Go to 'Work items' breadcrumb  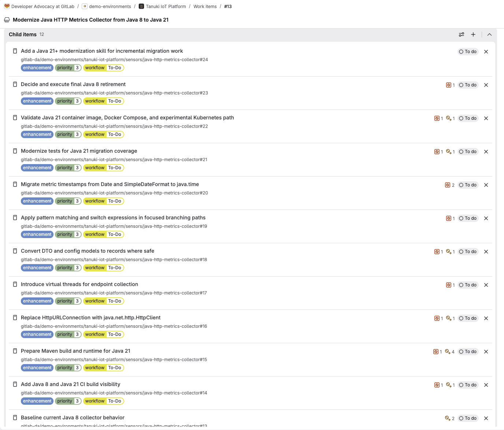click(x=205, y=7)
